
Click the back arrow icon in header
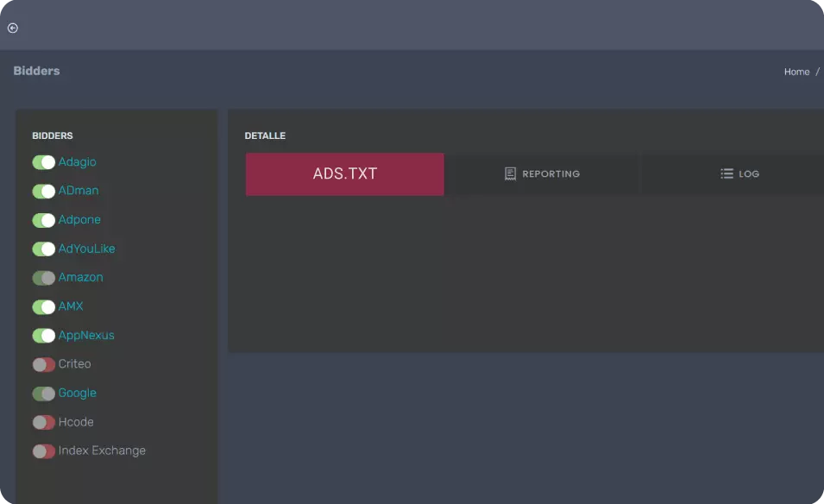coord(13,28)
